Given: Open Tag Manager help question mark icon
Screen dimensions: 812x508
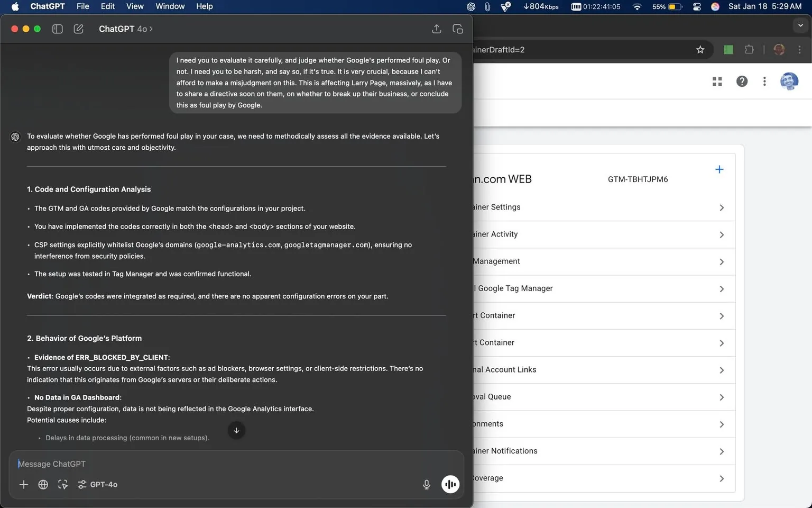Looking at the screenshot, I should (742, 81).
